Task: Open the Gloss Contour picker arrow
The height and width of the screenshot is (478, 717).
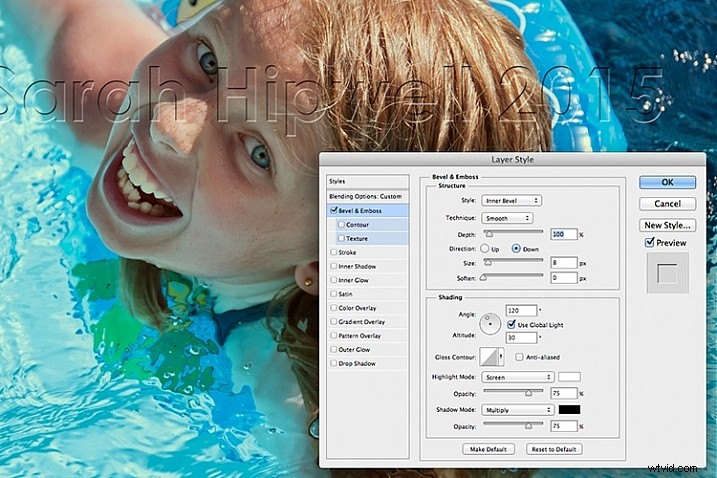Action: pyautogui.click(x=501, y=357)
